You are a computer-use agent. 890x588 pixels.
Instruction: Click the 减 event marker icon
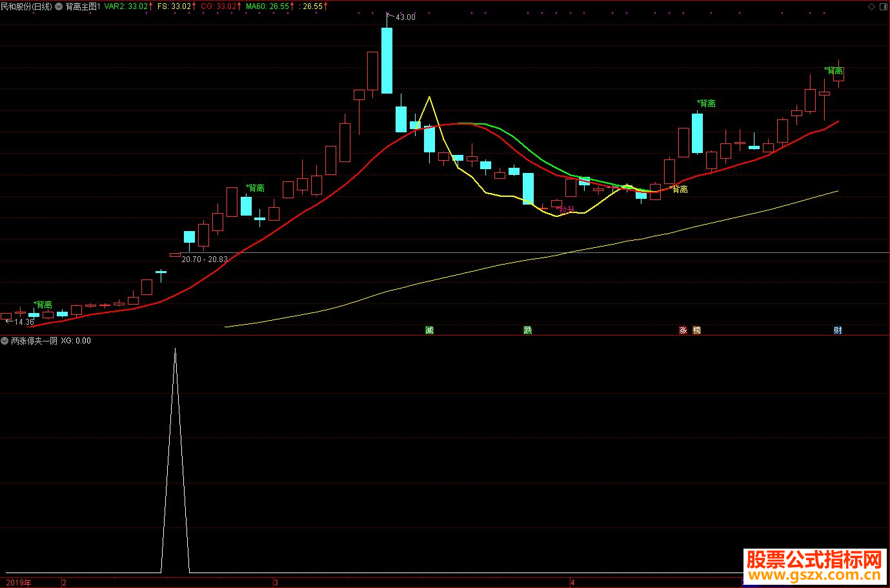click(x=429, y=330)
